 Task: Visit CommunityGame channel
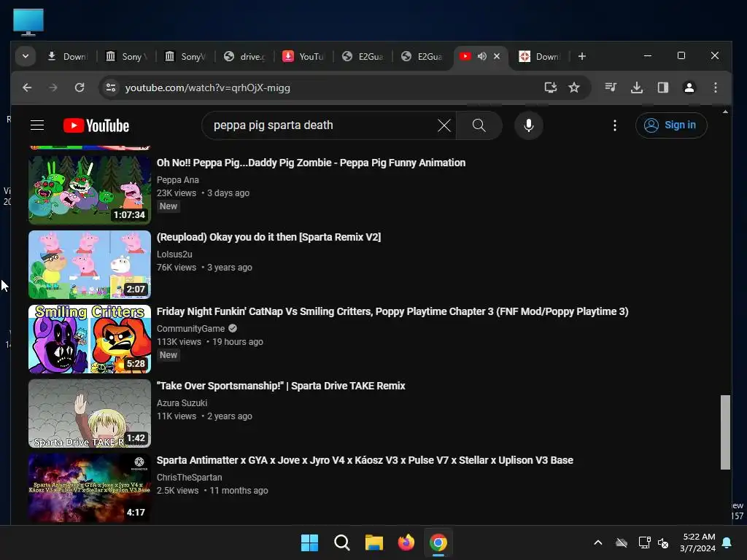(x=190, y=329)
